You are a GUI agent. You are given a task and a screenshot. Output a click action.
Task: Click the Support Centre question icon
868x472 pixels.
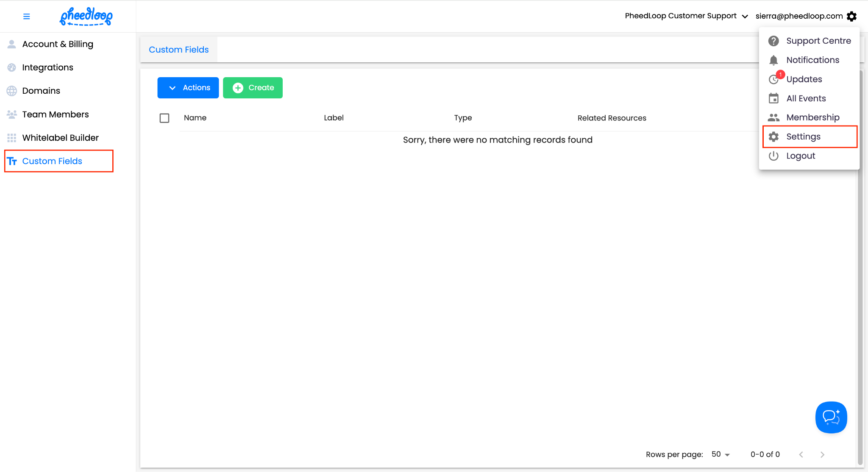(773, 41)
